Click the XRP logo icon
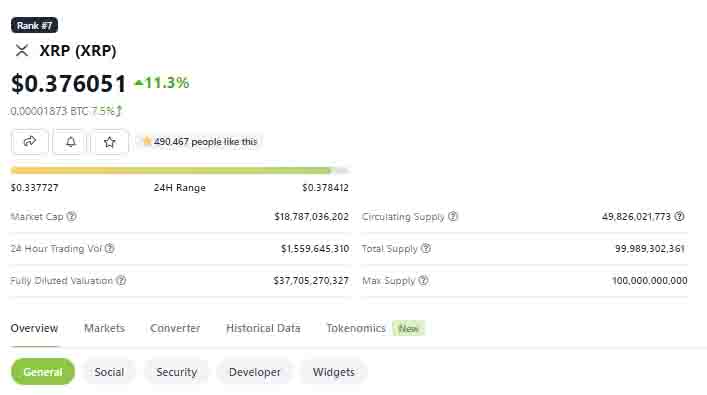Viewport: 707px width, 395px height. tap(22, 50)
